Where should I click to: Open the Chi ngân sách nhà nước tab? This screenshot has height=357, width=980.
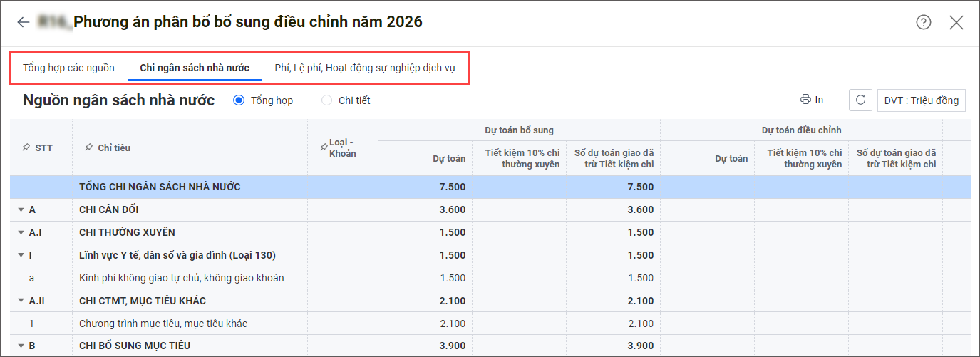(x=195, y=68)
